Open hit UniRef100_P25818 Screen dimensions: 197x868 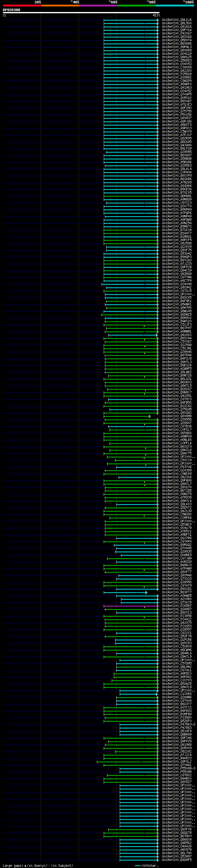coord(176,74)
